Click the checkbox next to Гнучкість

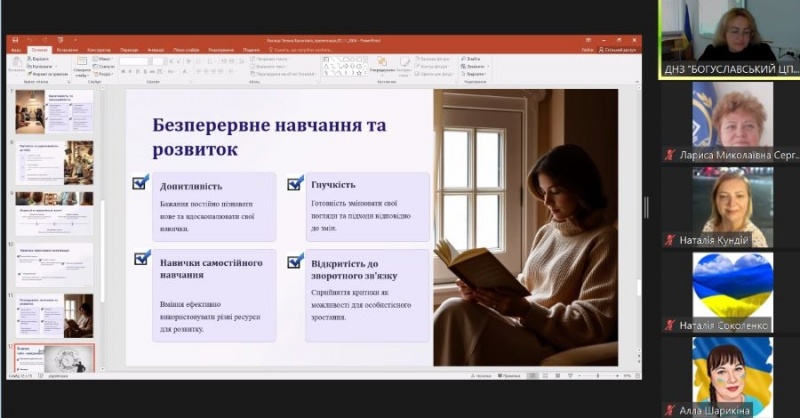coord(294,183)
